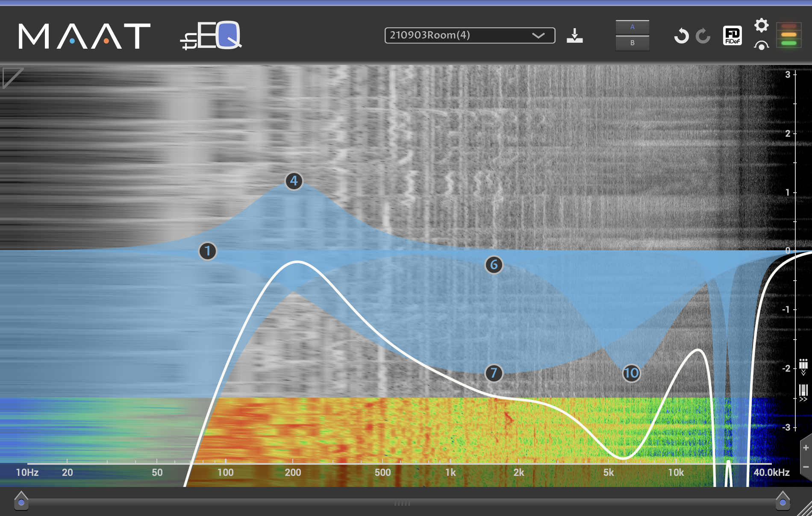This screenshot has width=812, height=516.
Task: Click the left frequency range slider handle
Action: pos(21,501)
